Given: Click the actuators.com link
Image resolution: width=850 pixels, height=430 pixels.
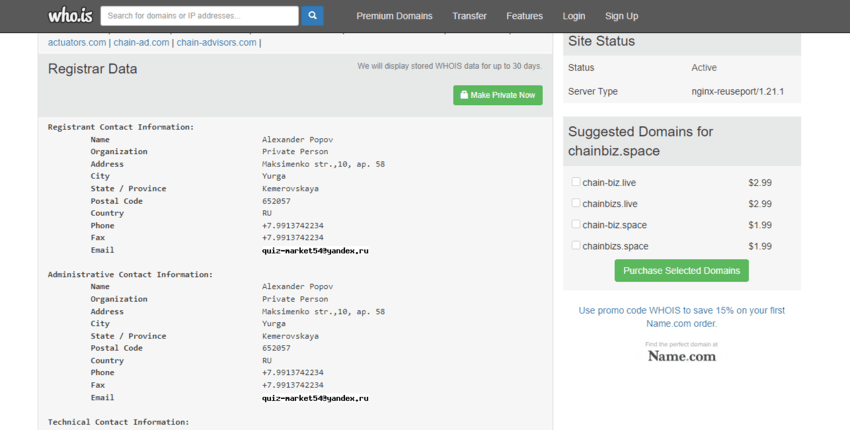Looking at the screenshot, I should (77, 43).
